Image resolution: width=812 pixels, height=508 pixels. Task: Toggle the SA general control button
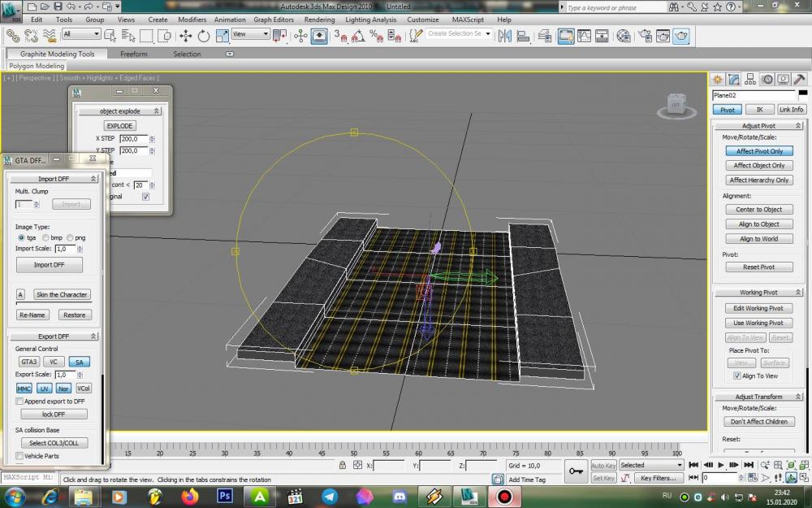(80, 362)
